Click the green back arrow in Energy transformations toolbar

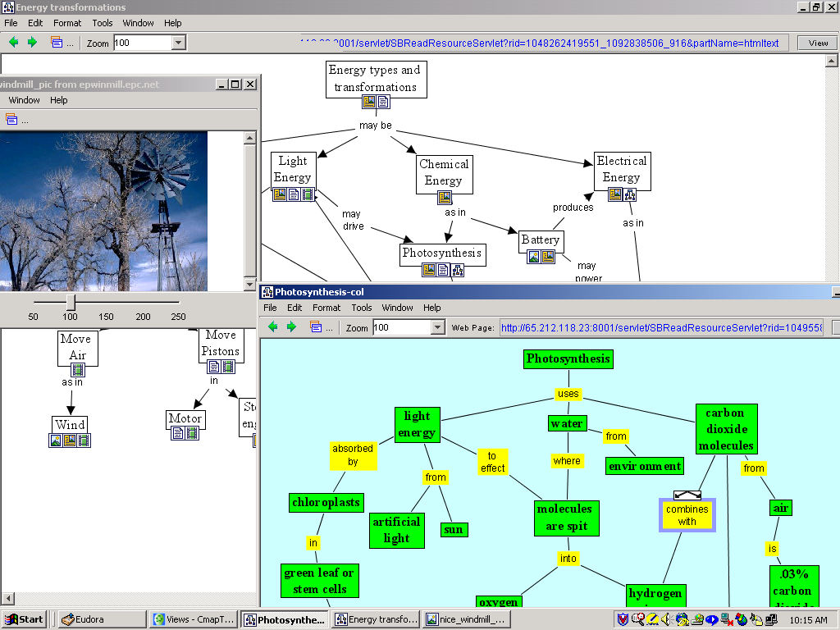(14, 43)
